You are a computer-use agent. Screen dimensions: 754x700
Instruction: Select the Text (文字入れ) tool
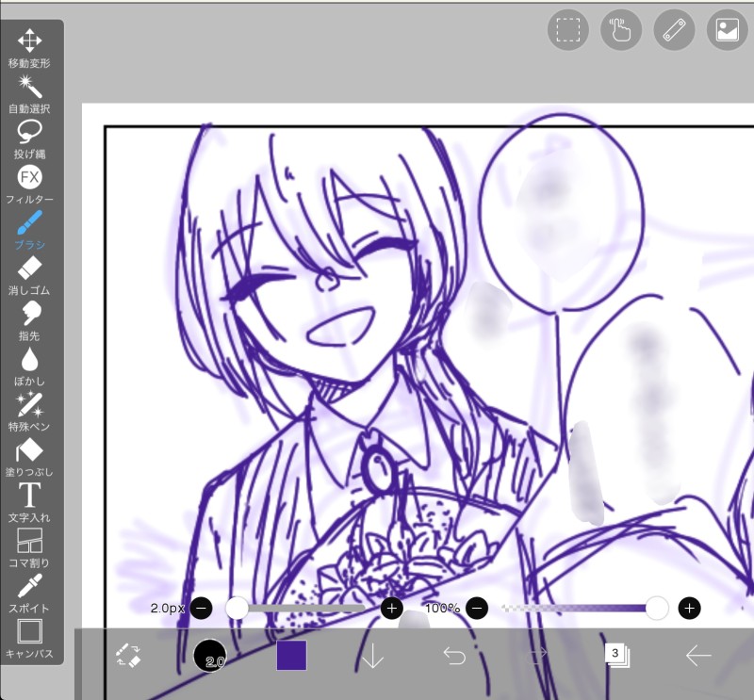click(x=29, y=502)
